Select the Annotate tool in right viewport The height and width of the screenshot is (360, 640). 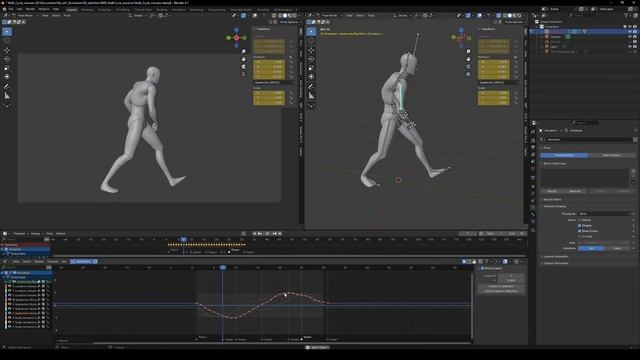click(311, 87)
